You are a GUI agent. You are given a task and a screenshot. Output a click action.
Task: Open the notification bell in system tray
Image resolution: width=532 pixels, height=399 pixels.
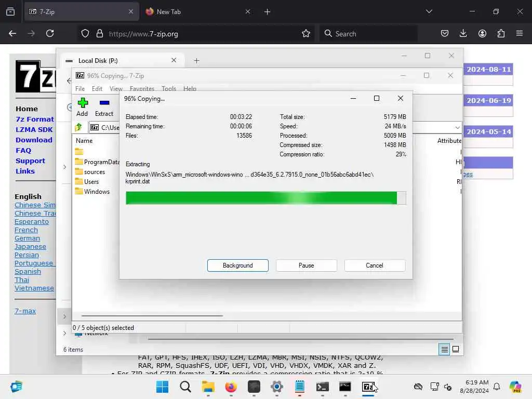pyautogui.click(x=497, y=387)
